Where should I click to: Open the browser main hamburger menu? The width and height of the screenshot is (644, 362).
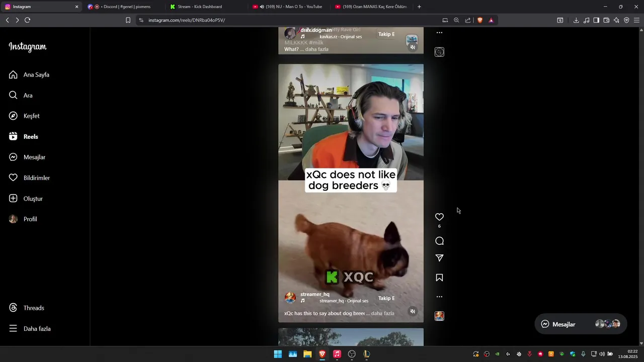(x=636, y=20)
